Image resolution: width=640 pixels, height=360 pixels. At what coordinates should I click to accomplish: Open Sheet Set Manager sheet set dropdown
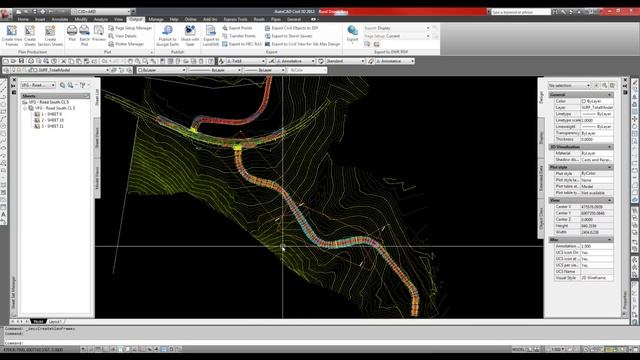(x=38, y=85)
